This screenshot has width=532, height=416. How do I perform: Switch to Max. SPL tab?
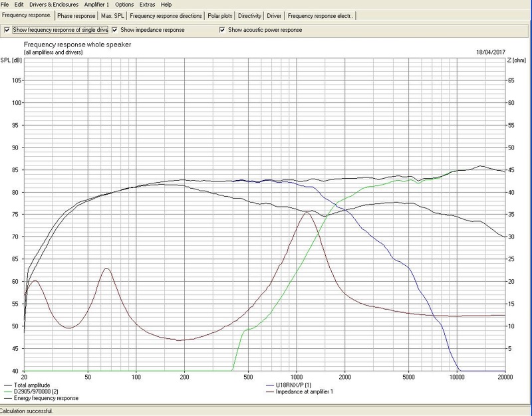pyautogui.click(x=112, y=15)
